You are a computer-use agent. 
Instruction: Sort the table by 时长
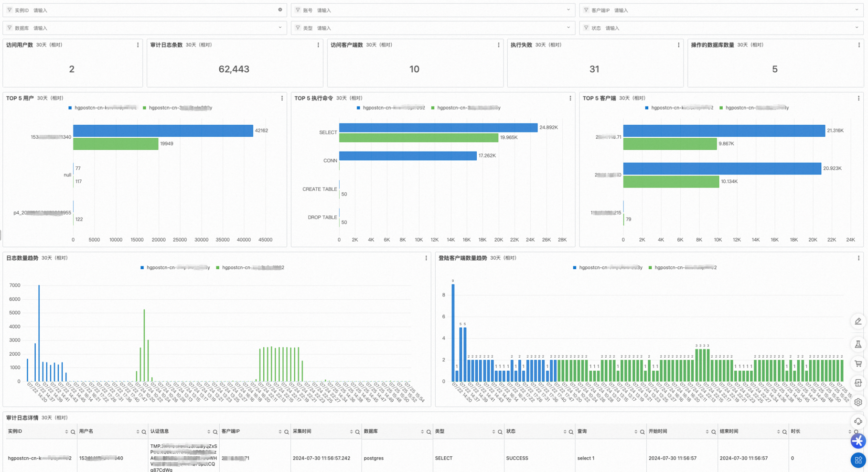pyautogui.click(x=849, y=432)
